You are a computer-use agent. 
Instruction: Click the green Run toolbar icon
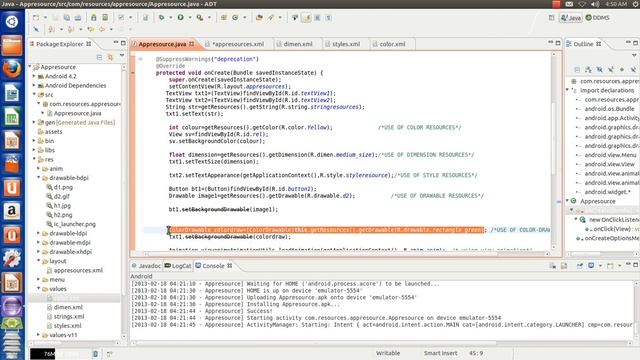(x=180, y=18)
